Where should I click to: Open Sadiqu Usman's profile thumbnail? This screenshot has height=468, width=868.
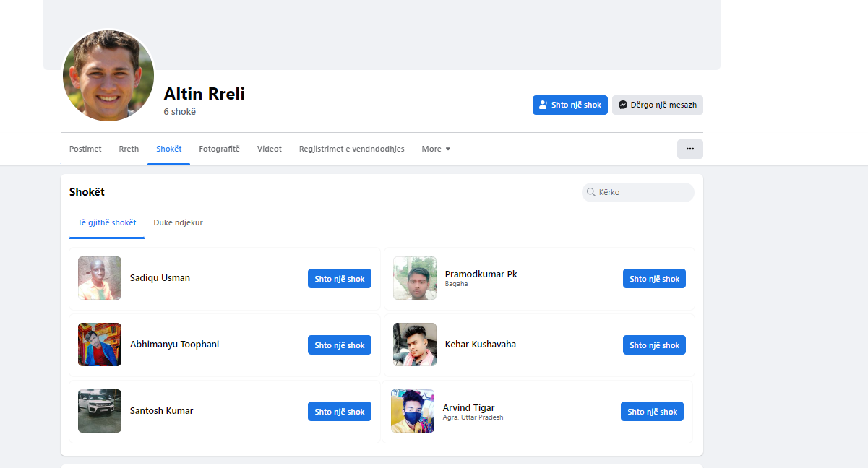[100, 278]
